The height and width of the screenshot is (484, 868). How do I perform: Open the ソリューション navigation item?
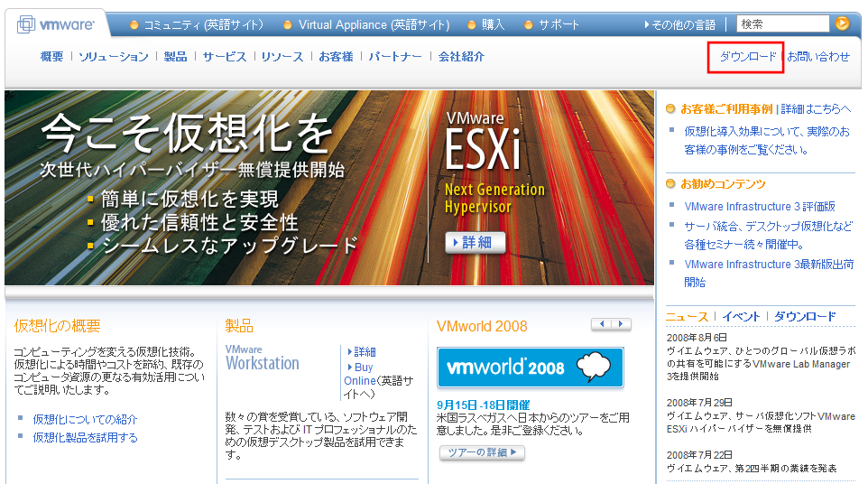tap(114, 57)
